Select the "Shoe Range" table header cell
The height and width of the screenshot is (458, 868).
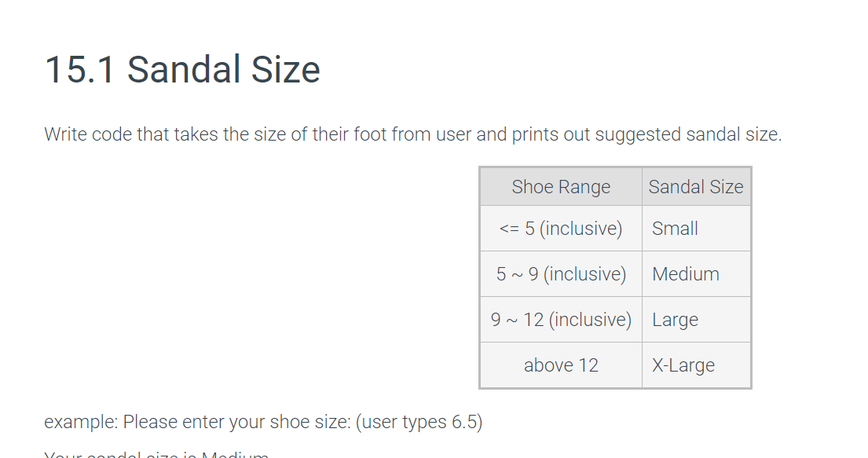coord(561,187)
